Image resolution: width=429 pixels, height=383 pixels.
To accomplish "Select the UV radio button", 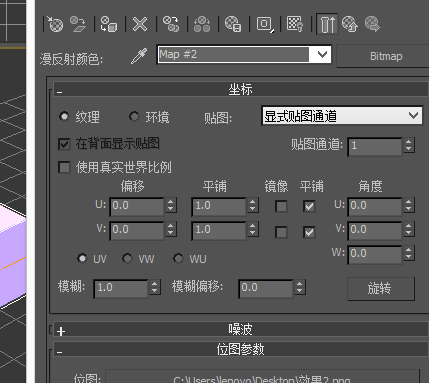I will 82,258.
